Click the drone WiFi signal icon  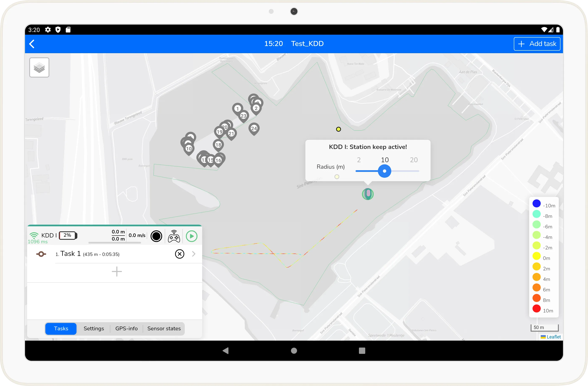[34, 235]
